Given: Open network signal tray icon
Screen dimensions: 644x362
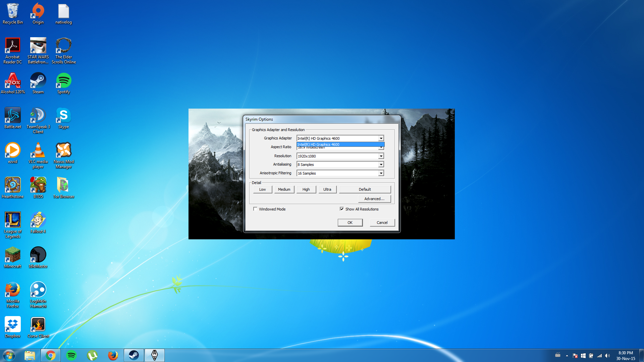Looking at the screenshot, I should click(599, 356).
